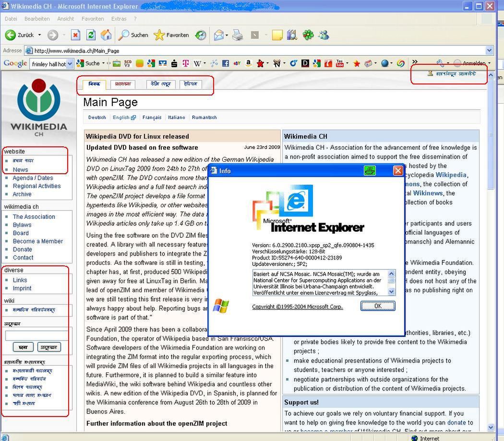Open the wrench settings icon in the Google toolbar
The width and height of the screenshot is (504, 441).
[x=440, y=63]
